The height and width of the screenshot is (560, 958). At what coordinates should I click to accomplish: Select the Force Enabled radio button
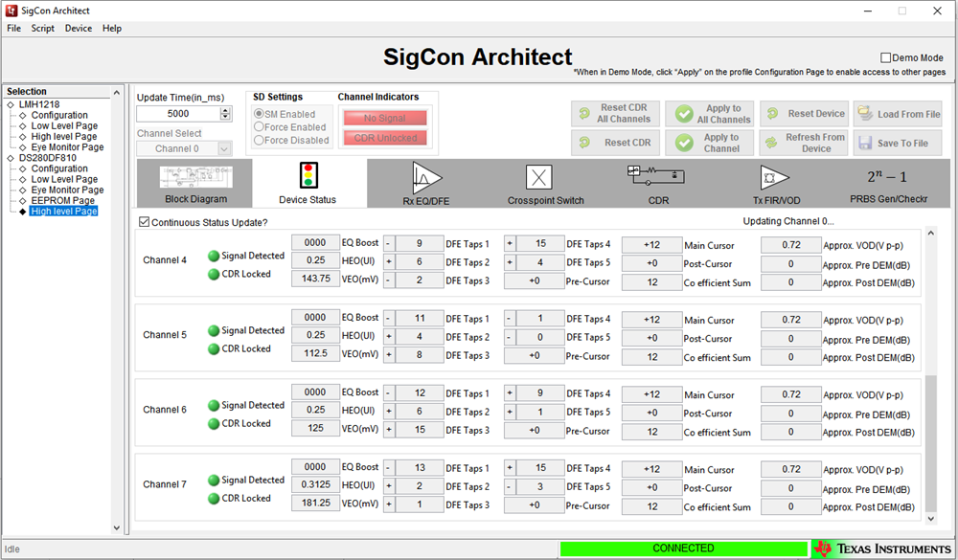(259, 127)
